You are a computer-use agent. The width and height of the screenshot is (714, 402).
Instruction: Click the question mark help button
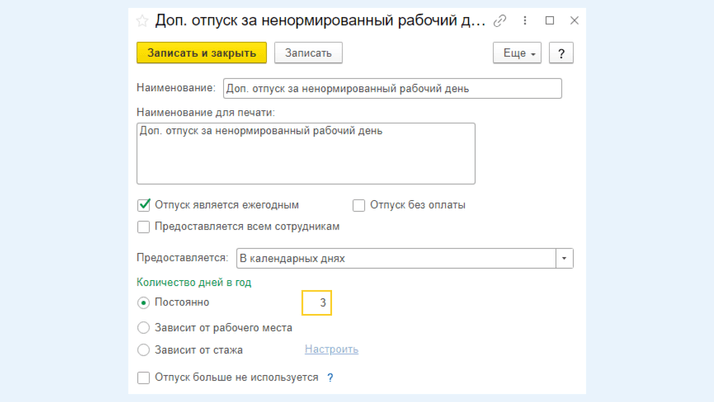point(561,53)
